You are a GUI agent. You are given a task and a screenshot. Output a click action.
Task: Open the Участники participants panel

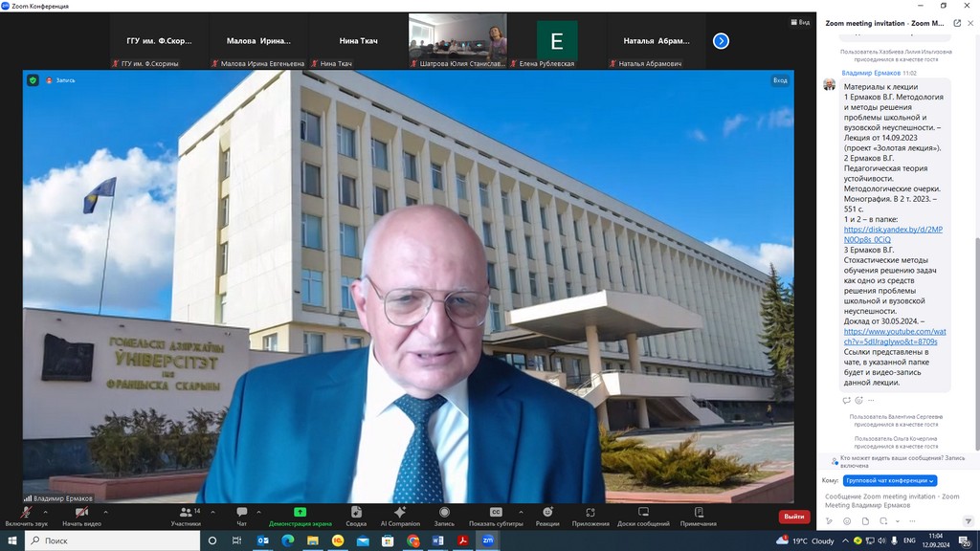(185, 516)
